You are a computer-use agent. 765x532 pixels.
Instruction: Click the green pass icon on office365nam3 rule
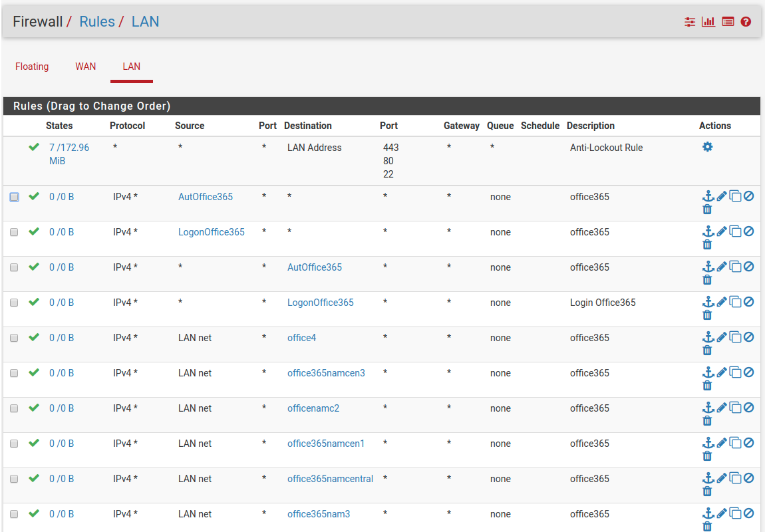[34, 513]
